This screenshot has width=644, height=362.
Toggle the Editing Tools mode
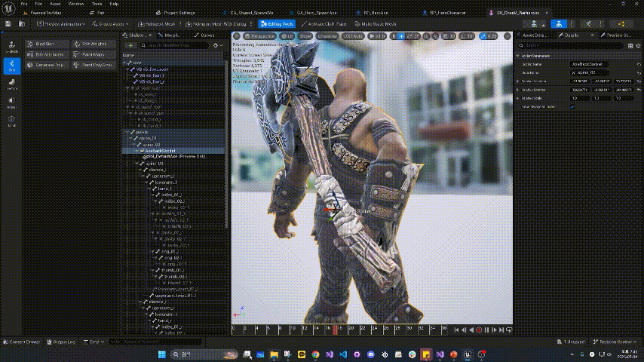pos(277,24)
